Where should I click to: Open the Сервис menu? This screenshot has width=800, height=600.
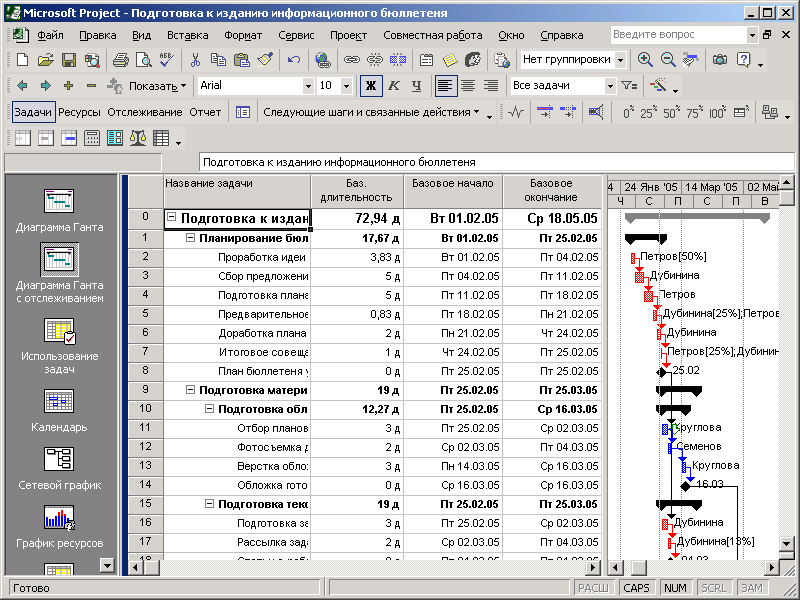point(296,35)
